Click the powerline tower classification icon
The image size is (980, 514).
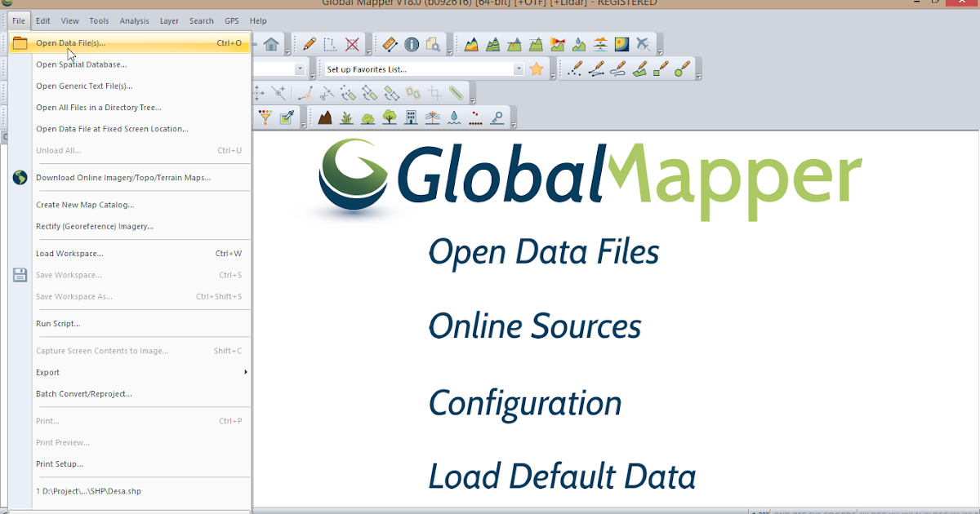[433, 117]
